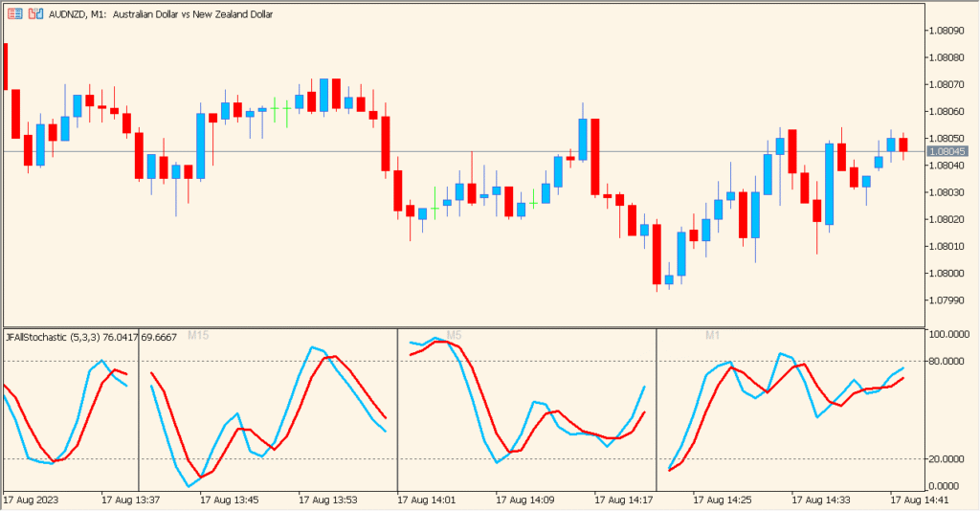Screen dimensions: 980x511
Task: Open the Depth of Market icon
Action: pos(15,13)
